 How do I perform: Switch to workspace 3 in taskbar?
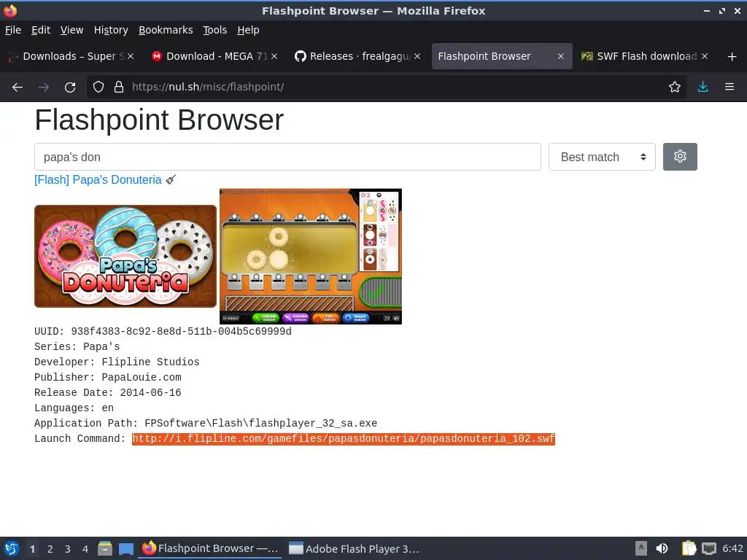(68, 549)
